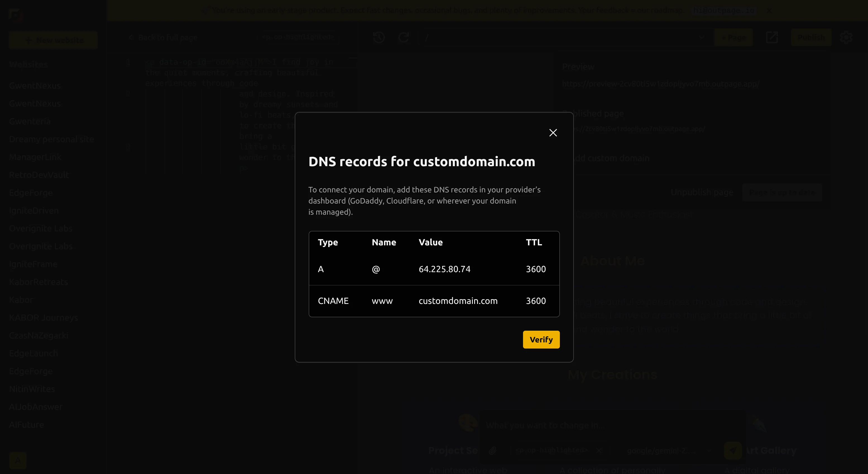Viewport: 868px width, 474px height.
Task: Click the yellow Verify button
Action: click(x=541, y=339)
